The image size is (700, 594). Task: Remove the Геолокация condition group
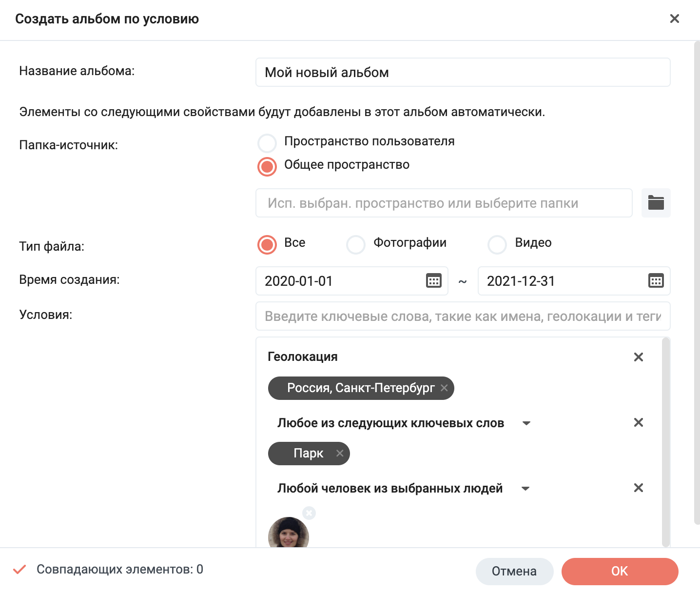pos(638,357)
